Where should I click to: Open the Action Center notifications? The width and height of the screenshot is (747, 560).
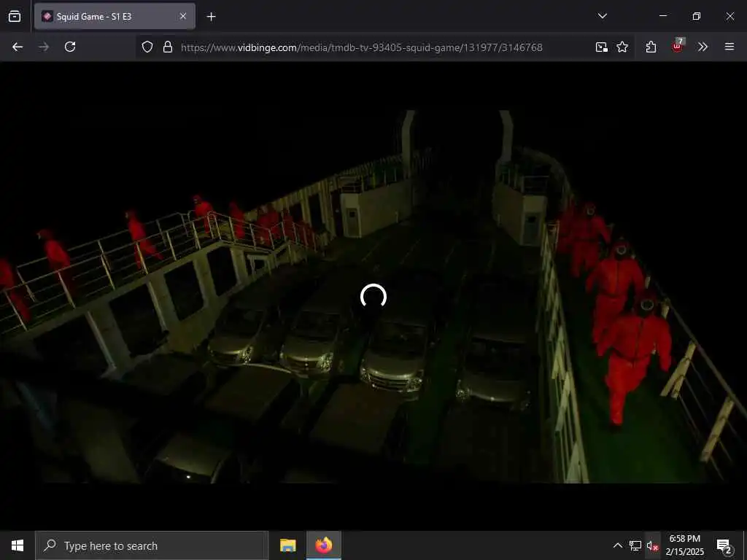pyautogui.click(x=724, y=546)
